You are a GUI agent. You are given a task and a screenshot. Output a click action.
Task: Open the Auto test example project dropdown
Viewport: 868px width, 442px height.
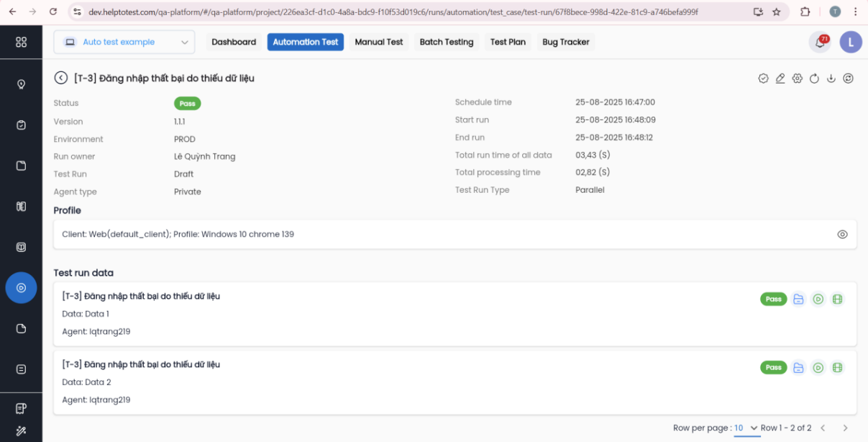pos(124,42)
